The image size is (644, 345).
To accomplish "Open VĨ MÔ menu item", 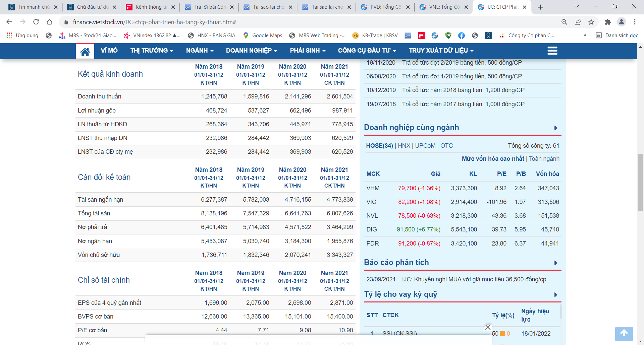I will tap(109, 51).
